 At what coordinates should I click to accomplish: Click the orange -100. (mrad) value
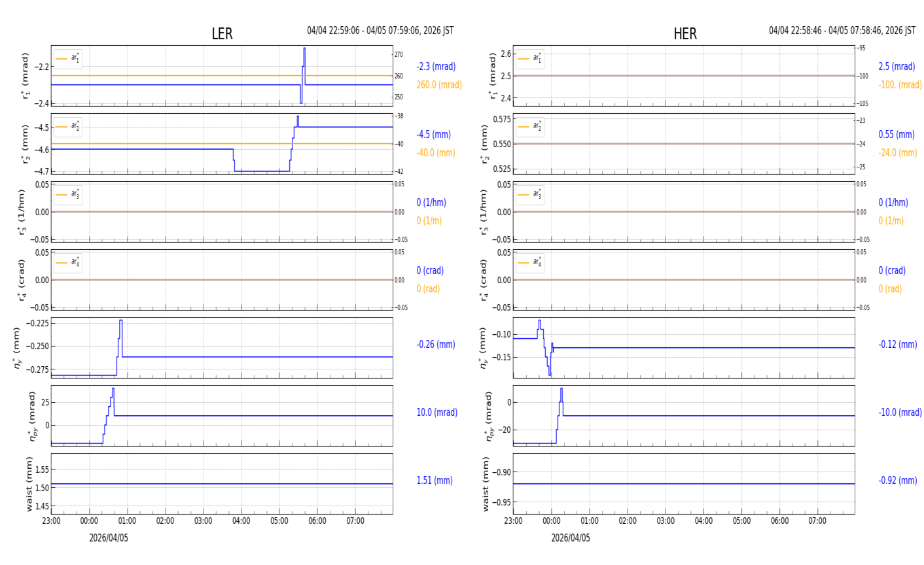[899, 85]
